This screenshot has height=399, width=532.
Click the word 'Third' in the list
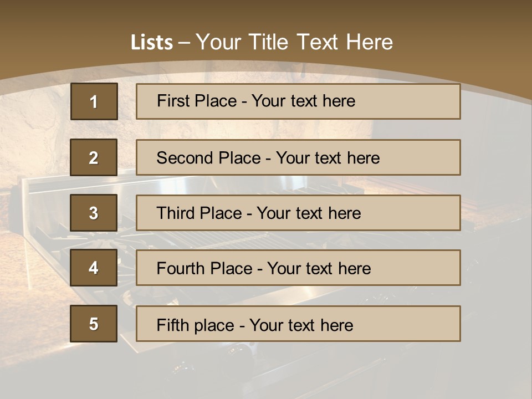[x=176, y=213]
